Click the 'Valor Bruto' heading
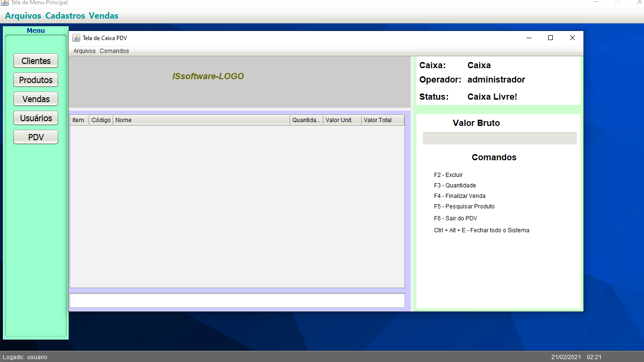Screen dimensions: 644x362 click(476, 123)
